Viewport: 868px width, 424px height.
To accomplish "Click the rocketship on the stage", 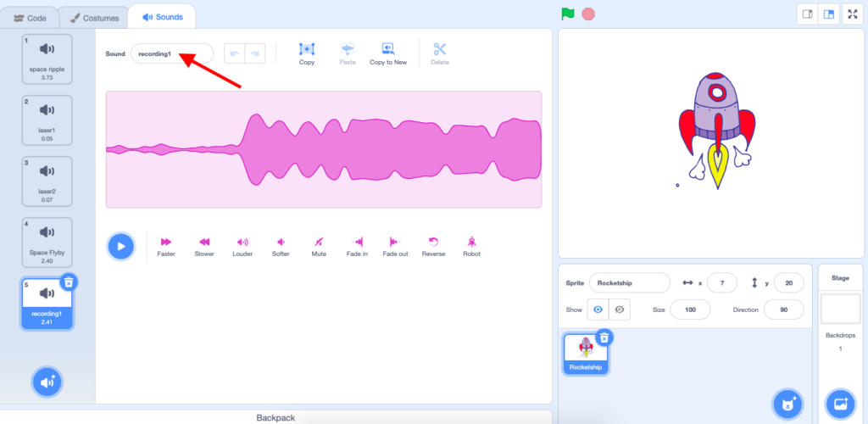I will coord(717,131).
